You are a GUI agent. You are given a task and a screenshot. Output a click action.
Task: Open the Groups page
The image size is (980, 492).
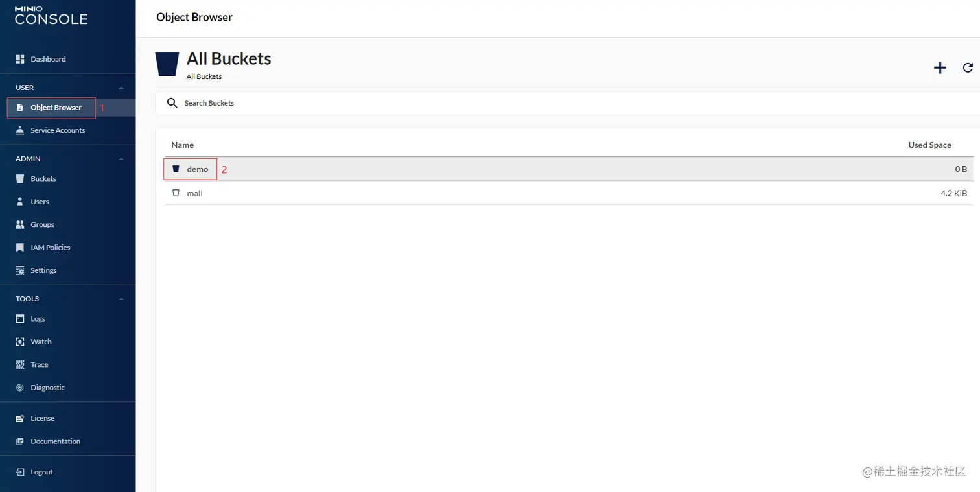pyautogui.click(x=42, y=225)
